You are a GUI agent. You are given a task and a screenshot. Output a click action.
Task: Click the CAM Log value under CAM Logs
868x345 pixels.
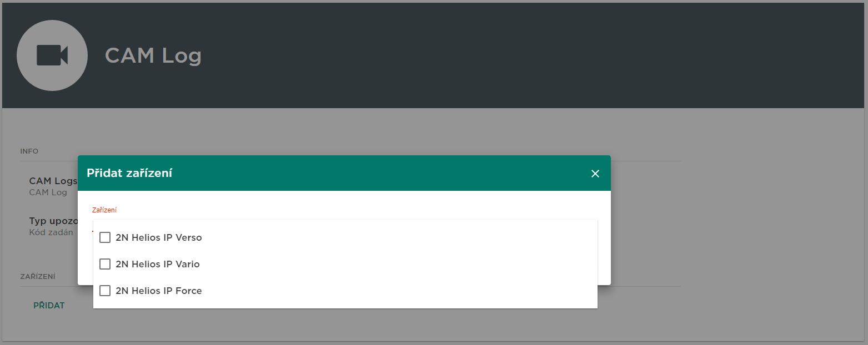click(x=48, y=192)
